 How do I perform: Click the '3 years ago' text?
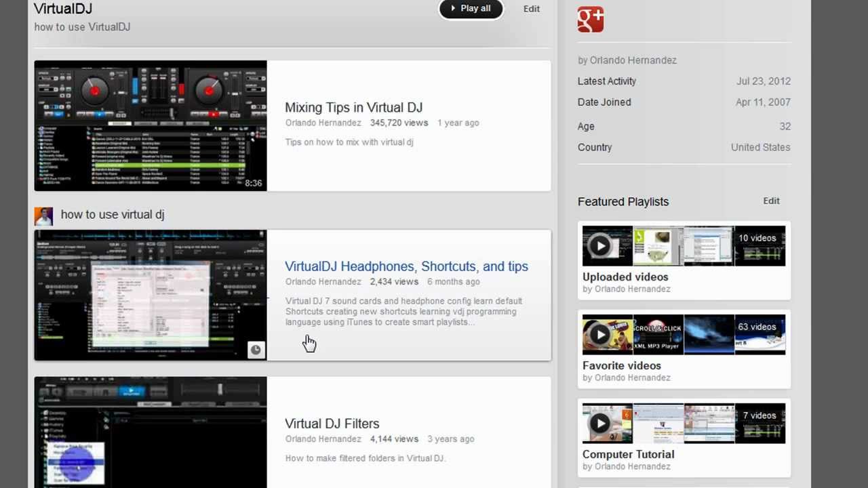tap(451, 439)
